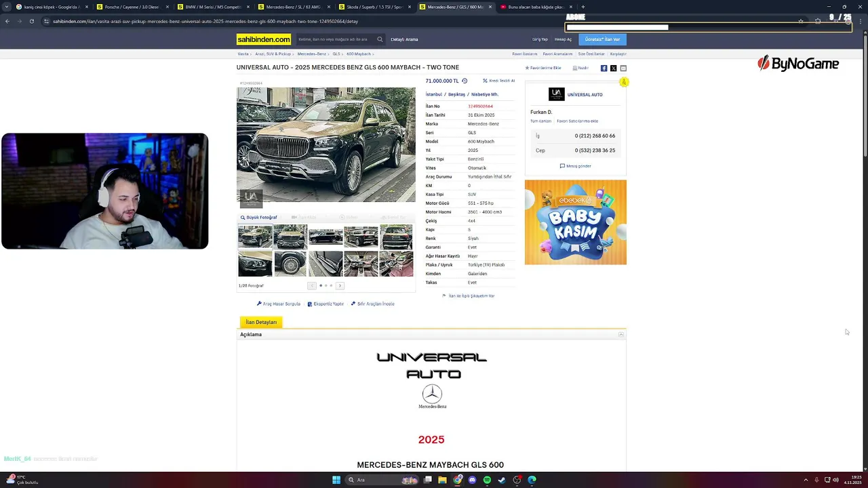Go to previous photo page arrow
The height and width of the screenshot is (488, 868).
[312, 285]
